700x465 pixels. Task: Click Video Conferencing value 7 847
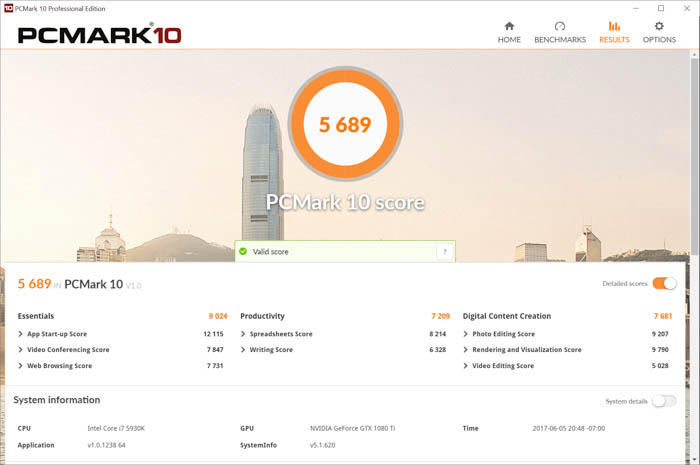(215, 349)
